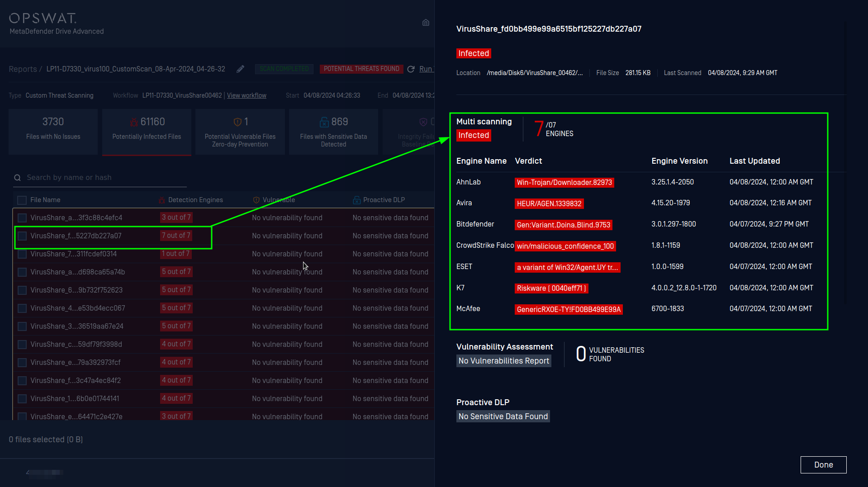Screen dimensions: 868x487
Task: Click the Engine Version column header
Action: [679, 161]
